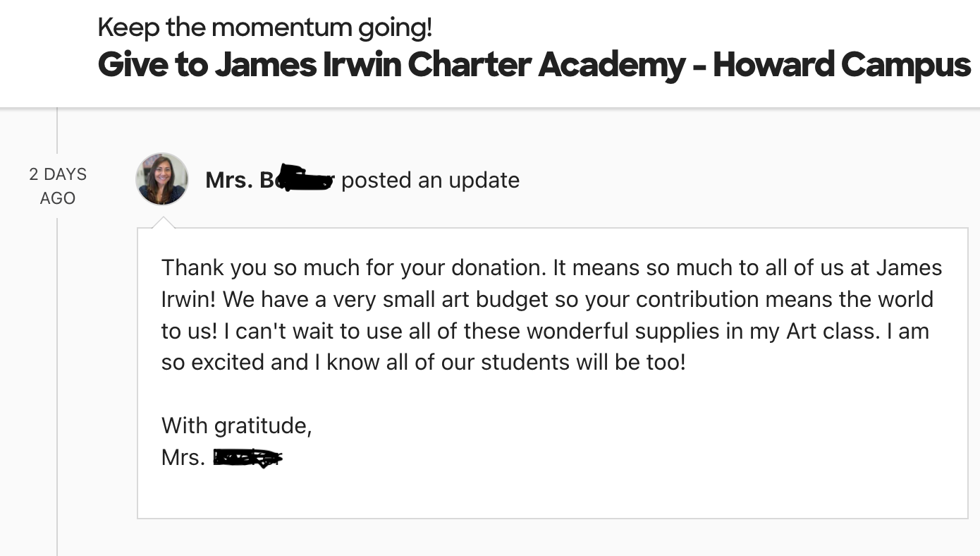Click the empty area below the signature
Image resolution: width=980 pixels, height=556 pixels.
(550, 494)
